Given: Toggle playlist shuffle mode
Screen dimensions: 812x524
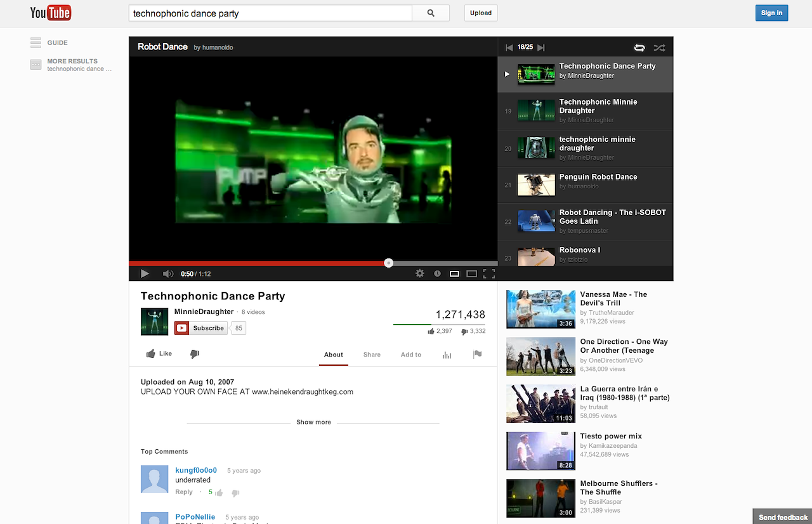Looking at the screenshot, I should [660, 48].
